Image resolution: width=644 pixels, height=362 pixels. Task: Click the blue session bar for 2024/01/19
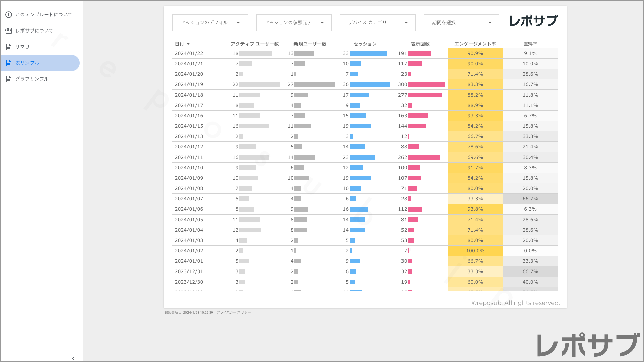370,84
